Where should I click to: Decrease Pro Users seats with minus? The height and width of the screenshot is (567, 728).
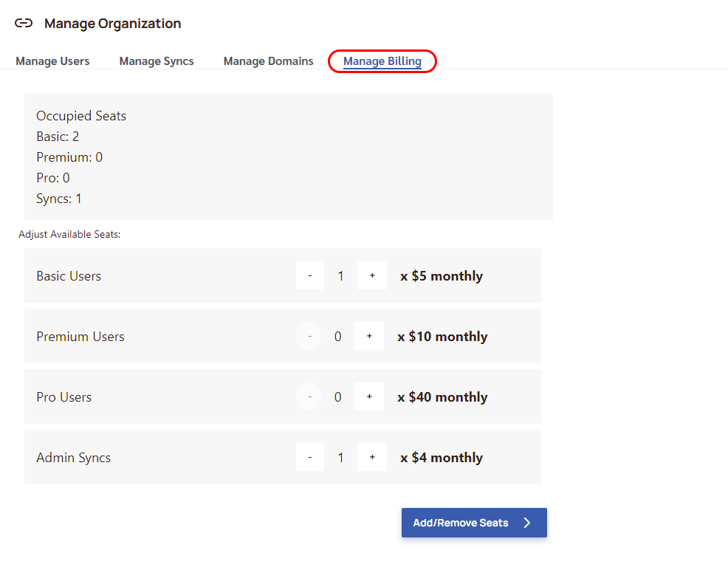(x=309, y=396)
